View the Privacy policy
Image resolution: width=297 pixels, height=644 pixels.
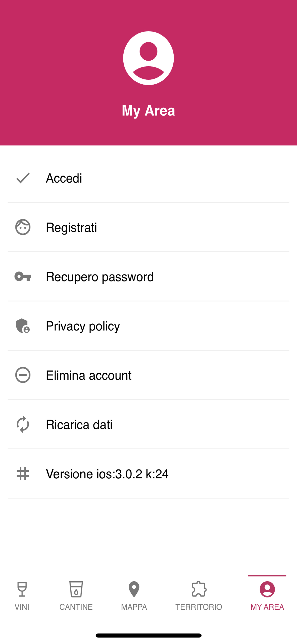(x=148, y=325)
